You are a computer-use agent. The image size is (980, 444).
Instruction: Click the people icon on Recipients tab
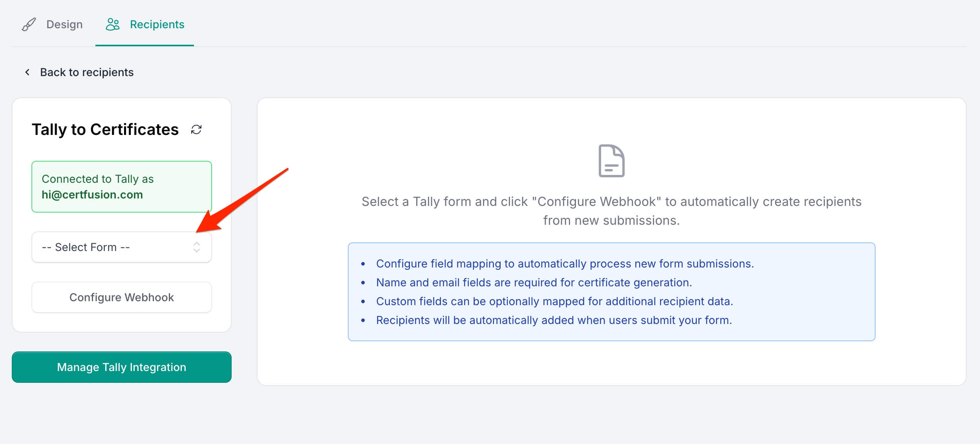[113, 24]
